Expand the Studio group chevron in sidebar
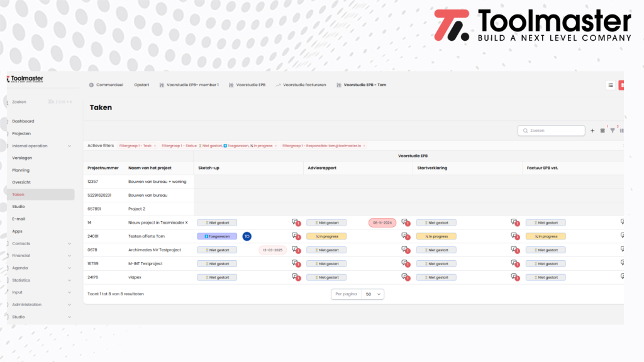 pyautogui.click(x=69, y=317)
